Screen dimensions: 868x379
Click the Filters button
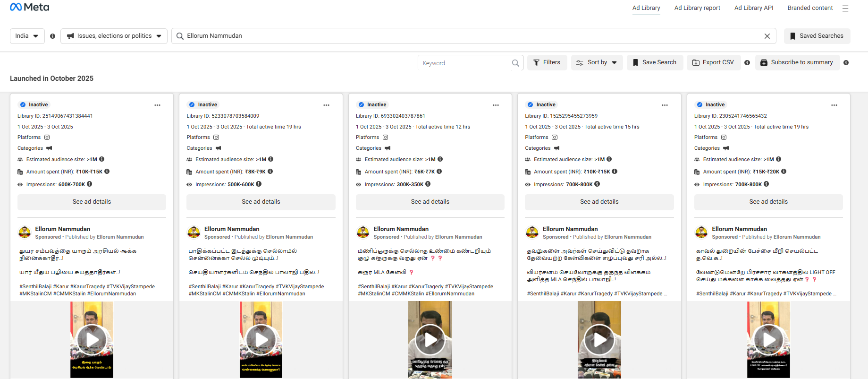[547, 62]
